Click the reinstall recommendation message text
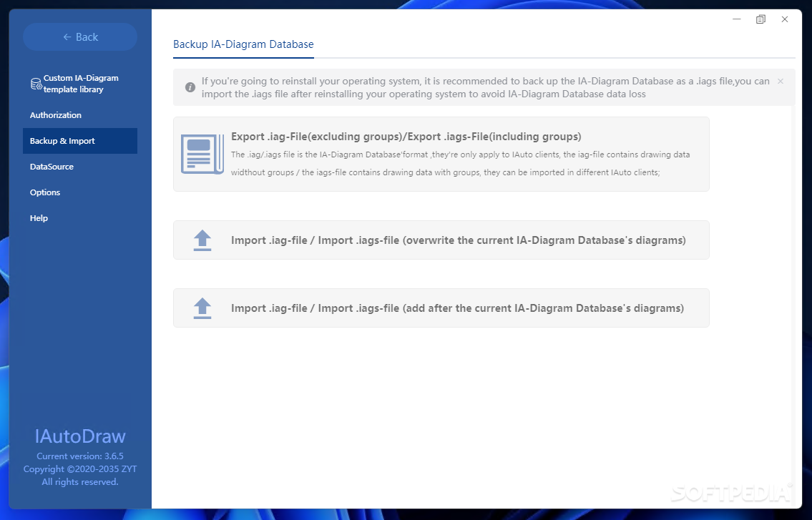 point(486,87)
